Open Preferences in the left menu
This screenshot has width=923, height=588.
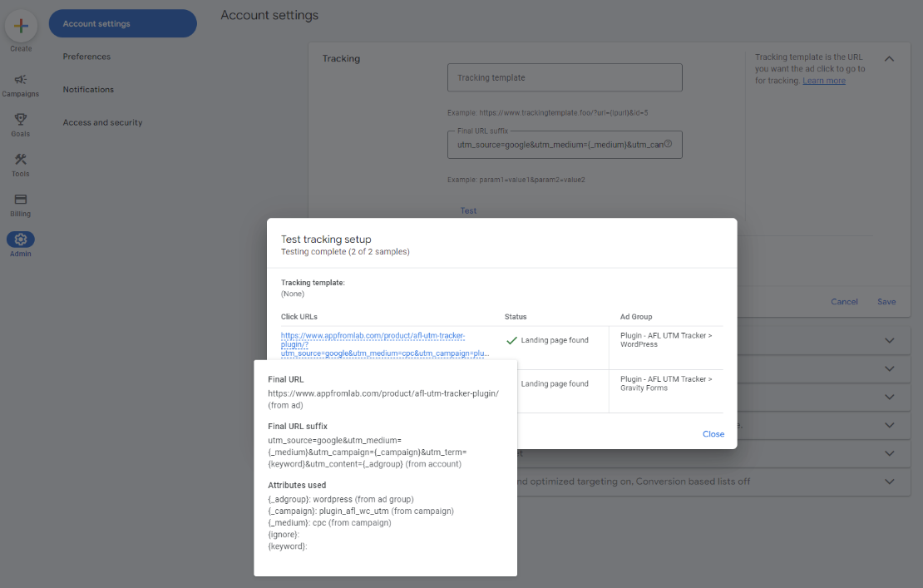coord(86,57)
